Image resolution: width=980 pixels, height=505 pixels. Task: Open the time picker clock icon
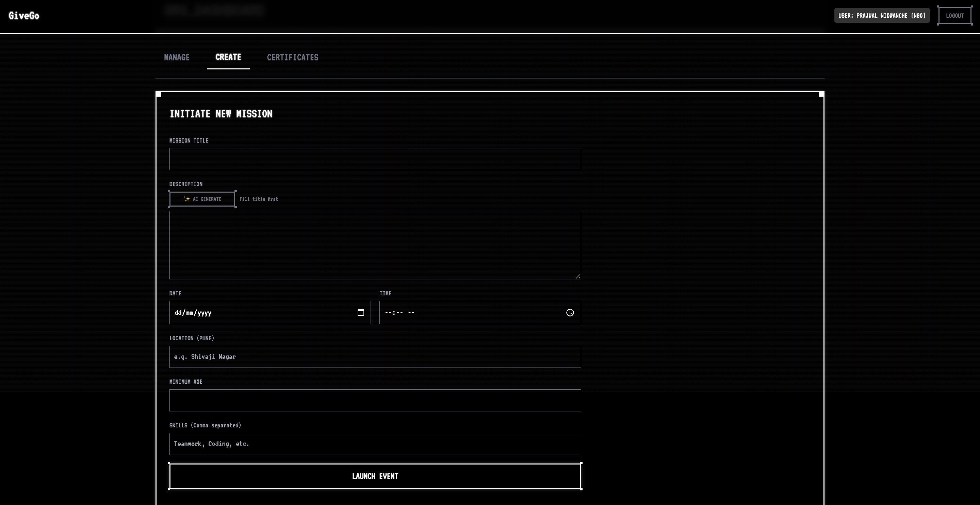(x=570, y=312)
